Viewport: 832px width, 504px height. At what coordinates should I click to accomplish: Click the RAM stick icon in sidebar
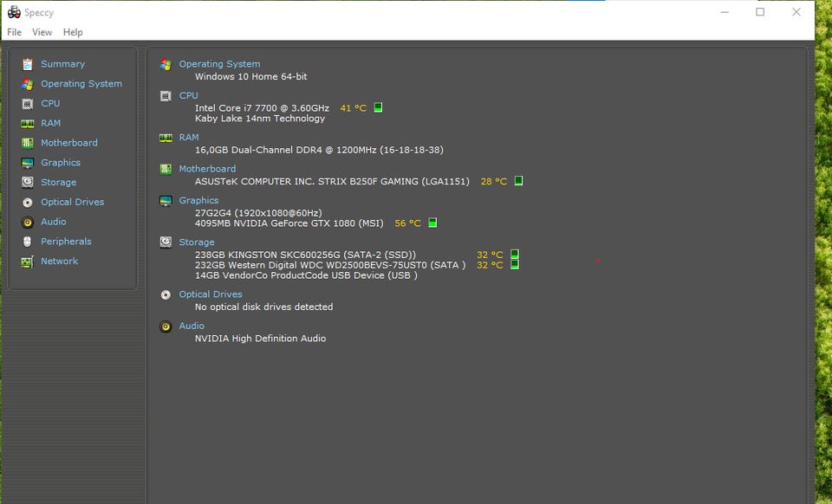[x=28, y=124]
